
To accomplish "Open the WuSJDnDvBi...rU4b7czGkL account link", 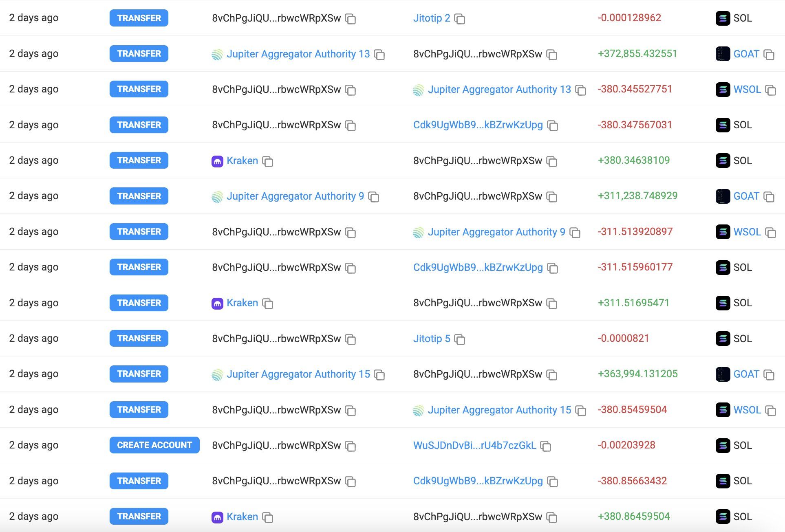I will tap(474, 445).
